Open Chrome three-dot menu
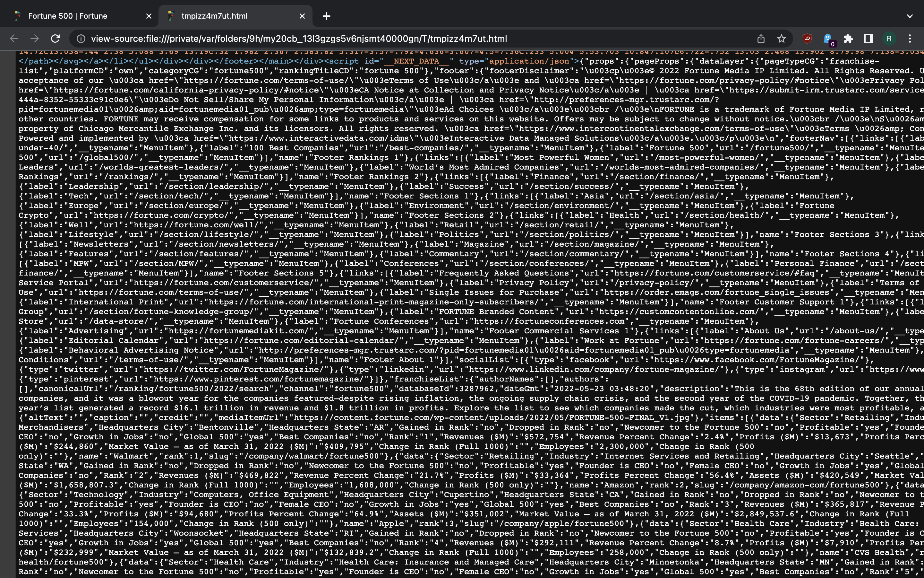 tap(910, 39)
